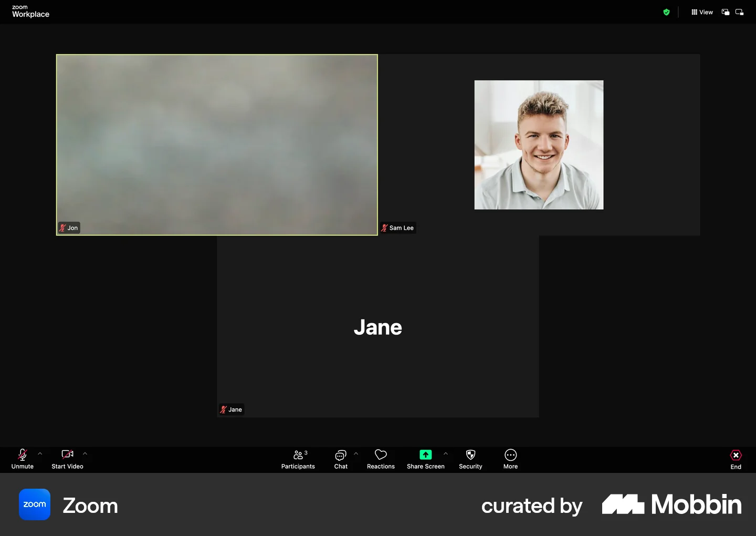Turn on camera with Start Video
The width and height of the screenshot is (756, 536).
[67, 459]
